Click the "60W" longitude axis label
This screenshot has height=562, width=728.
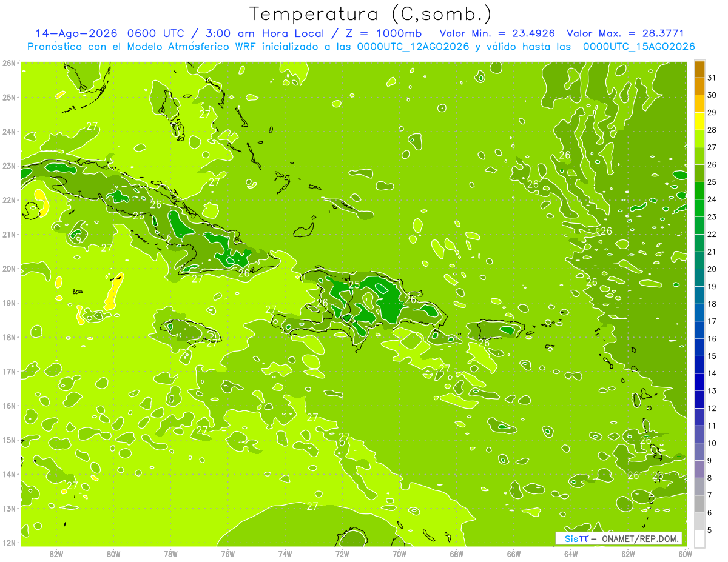click(x=685, y=554)
